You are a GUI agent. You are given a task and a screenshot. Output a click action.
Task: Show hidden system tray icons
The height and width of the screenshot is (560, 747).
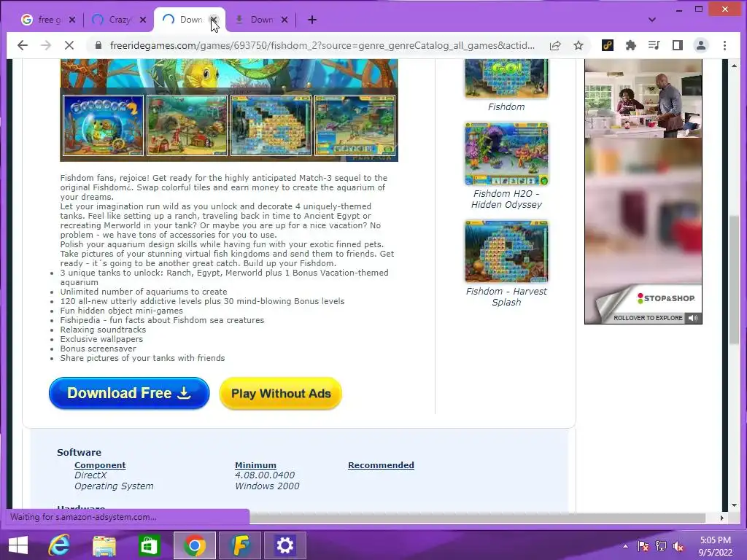(625, 546)
